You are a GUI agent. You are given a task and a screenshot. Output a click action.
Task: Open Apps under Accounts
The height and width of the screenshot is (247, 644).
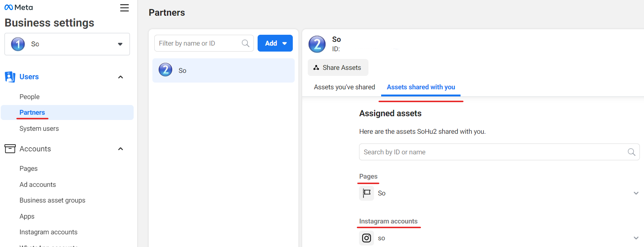[x=27, y=216]
